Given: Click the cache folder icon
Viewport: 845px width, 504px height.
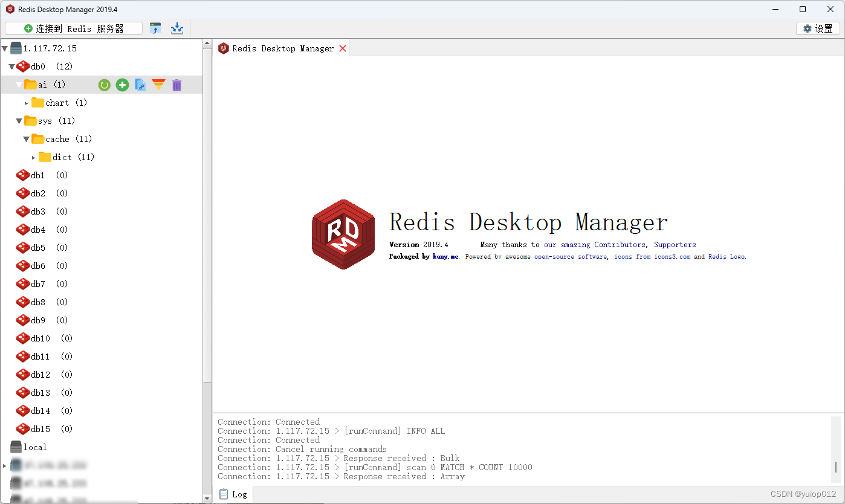Looking at the screenshot, I should 38,138.
